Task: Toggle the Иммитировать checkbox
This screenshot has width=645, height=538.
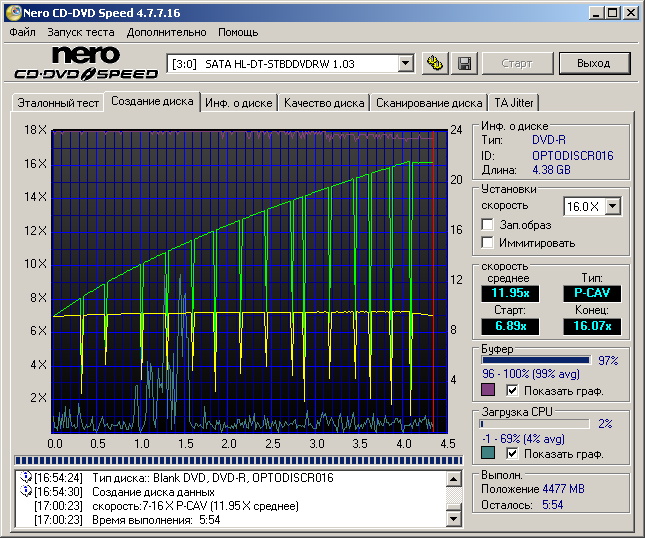Action: coord(488,243)
